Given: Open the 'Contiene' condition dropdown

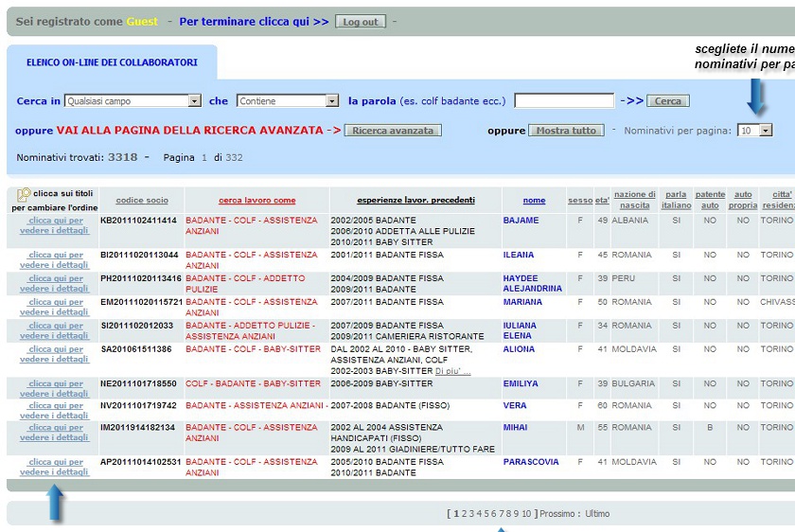Looking at the screenshot, I should [288, 101].
